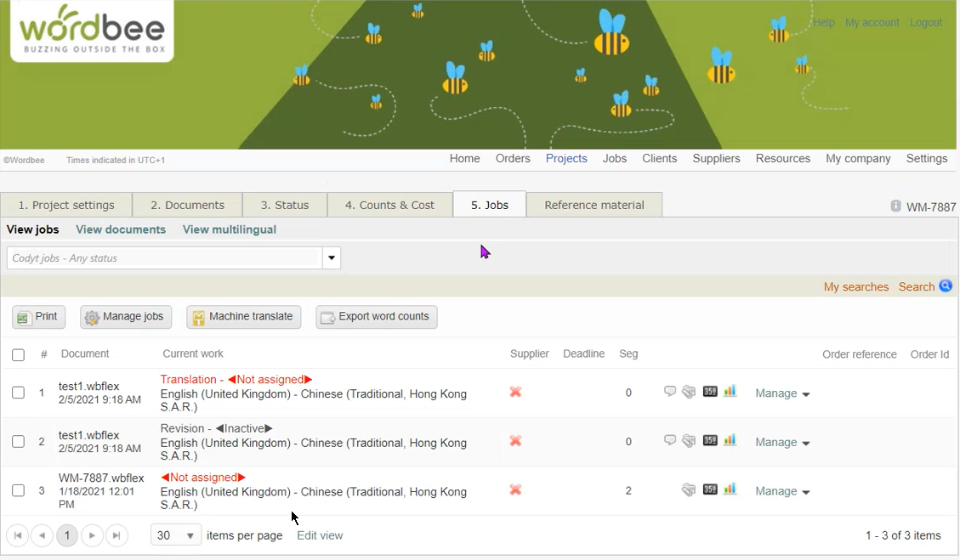Select the checkbox beside WM-7887.wbflex
960x560 pixels.
click(x=18, y=490)
